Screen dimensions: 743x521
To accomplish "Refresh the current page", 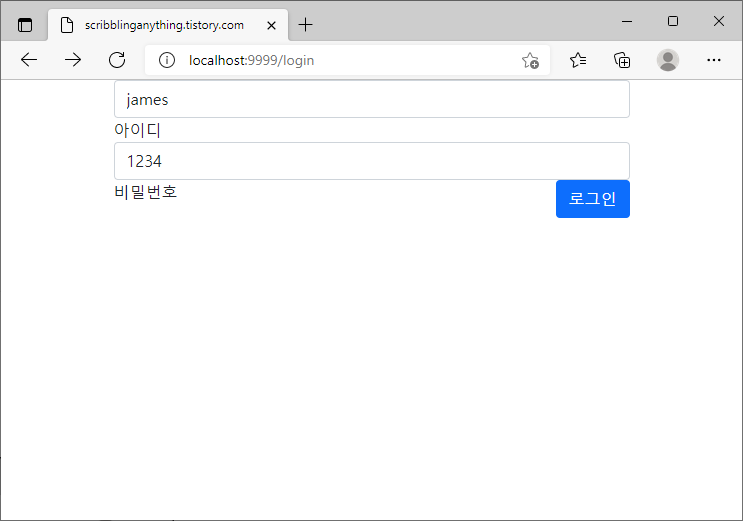I will [117, 60].
